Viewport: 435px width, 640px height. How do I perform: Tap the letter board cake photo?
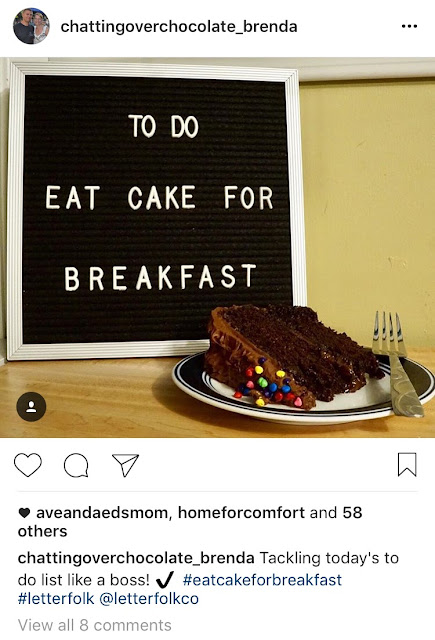point(218,247)
